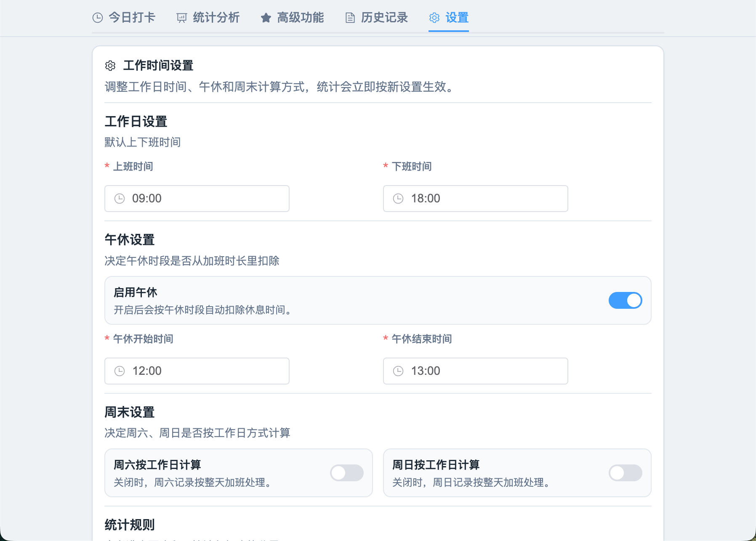This screenshot has width=756, height=541.
Task: Open 午休开始时间 picker showing 12:00
Action: click(202, 371)
